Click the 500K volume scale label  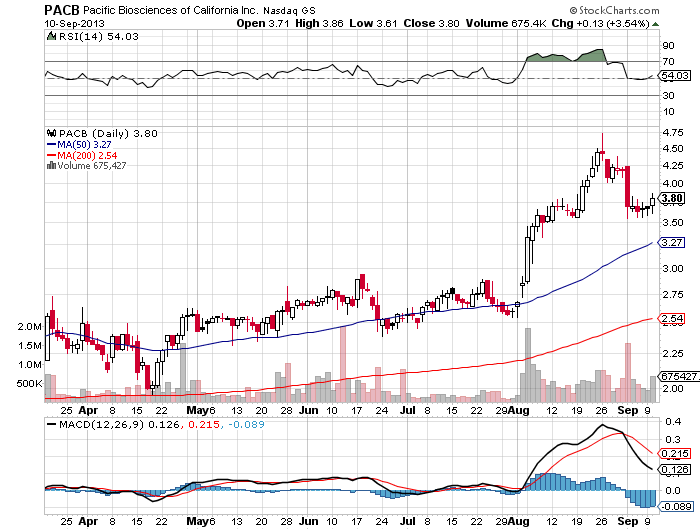[29, 384]
